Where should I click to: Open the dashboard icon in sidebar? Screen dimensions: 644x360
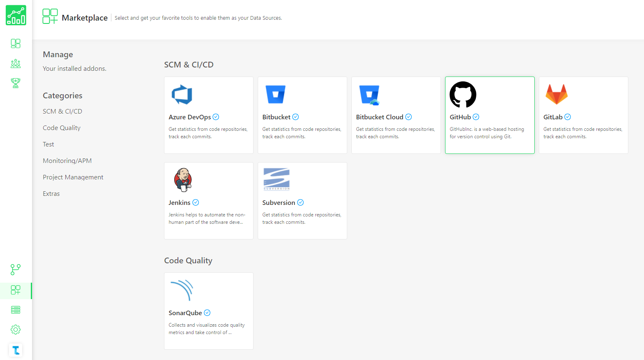tap(16, 43)
